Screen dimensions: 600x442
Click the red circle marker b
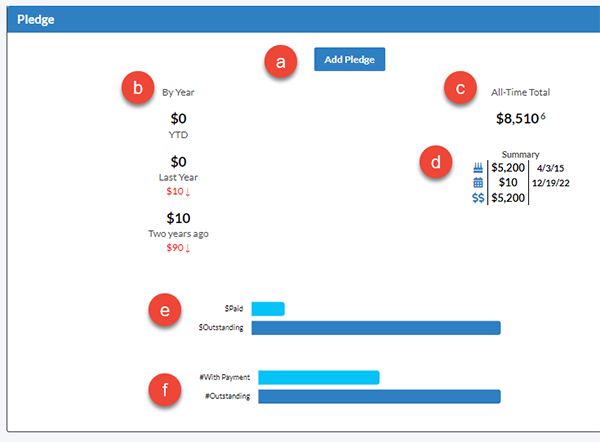pyautogui.click(x=138, y=88)
